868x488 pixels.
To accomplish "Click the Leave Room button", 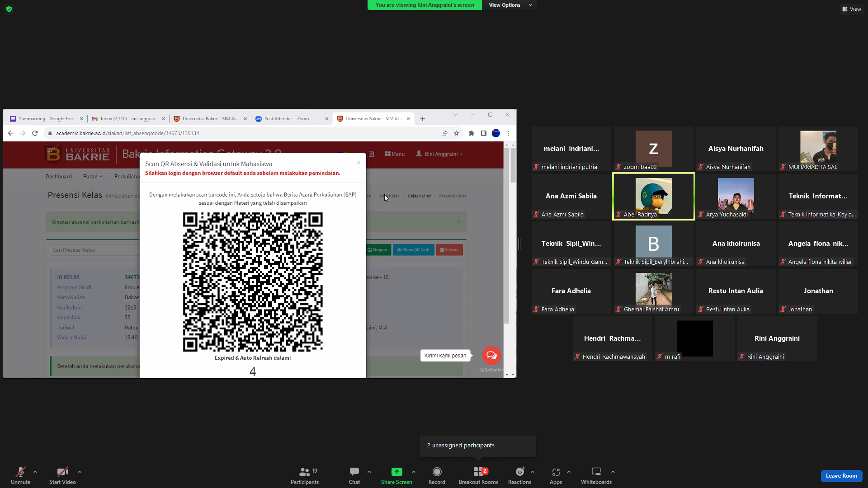I will click(841, 476).
